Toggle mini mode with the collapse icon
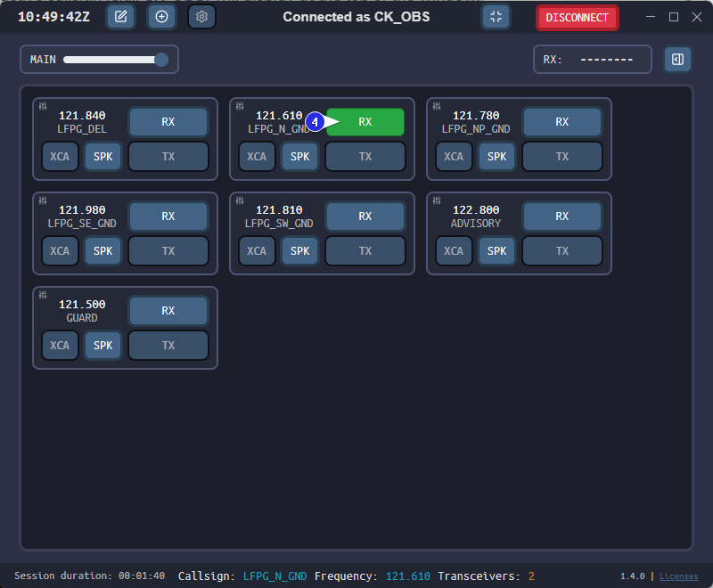Viewport: 713px width, 588px height. pos(496,17)
